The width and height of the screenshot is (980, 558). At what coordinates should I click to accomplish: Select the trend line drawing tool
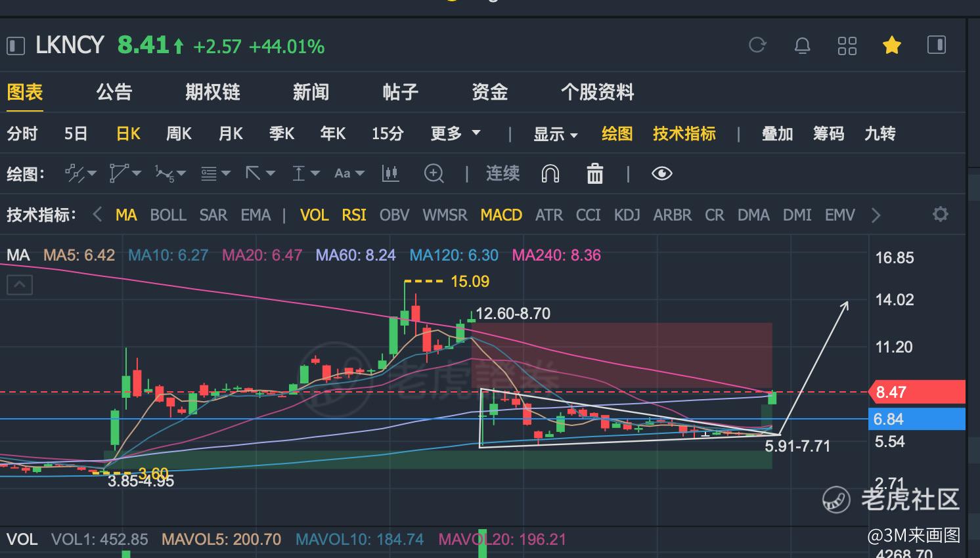coord(74,173)
